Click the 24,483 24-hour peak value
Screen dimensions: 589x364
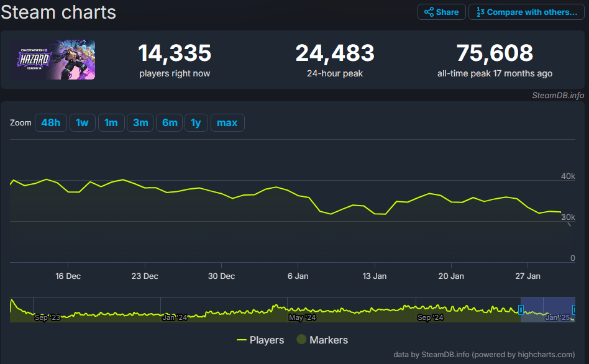[335, 53]
